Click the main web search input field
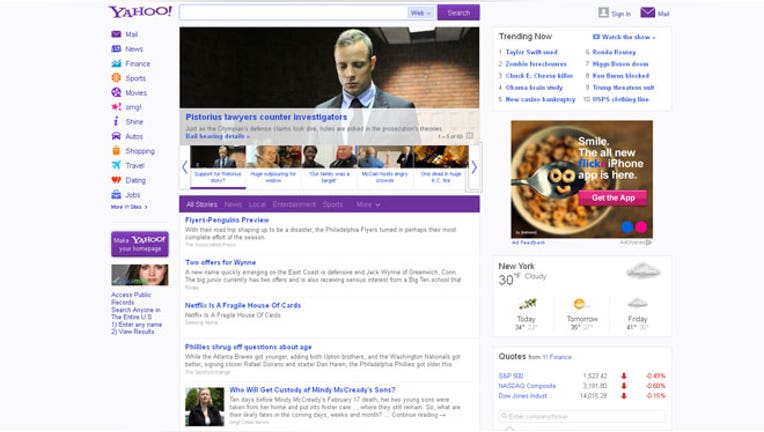764x432 pixels. [293, 13]
